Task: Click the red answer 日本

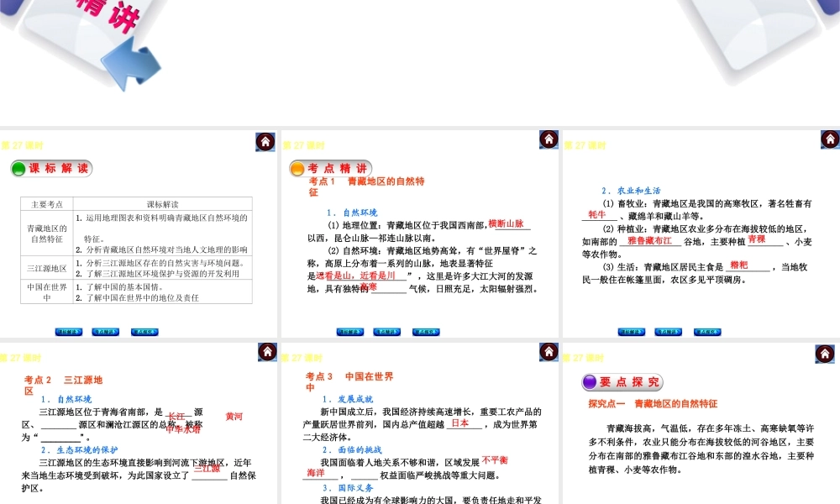Action: click(x=460, y=423)
